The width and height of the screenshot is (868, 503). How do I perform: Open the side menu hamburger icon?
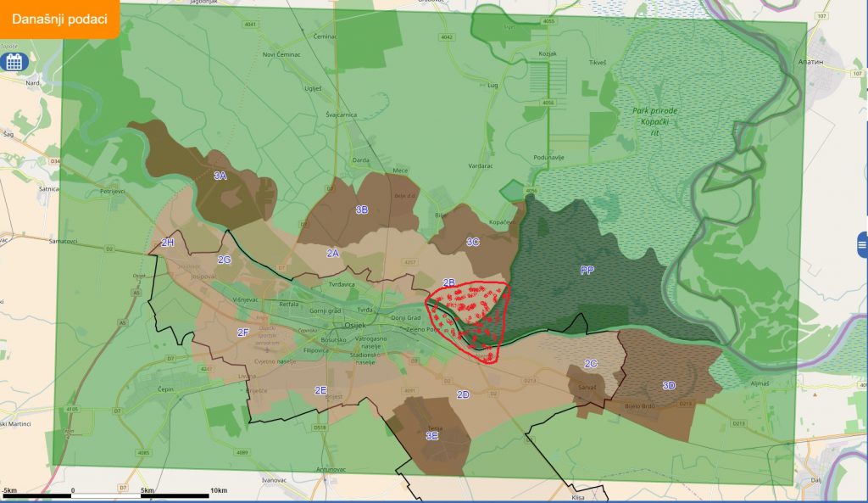coord(862,244)
